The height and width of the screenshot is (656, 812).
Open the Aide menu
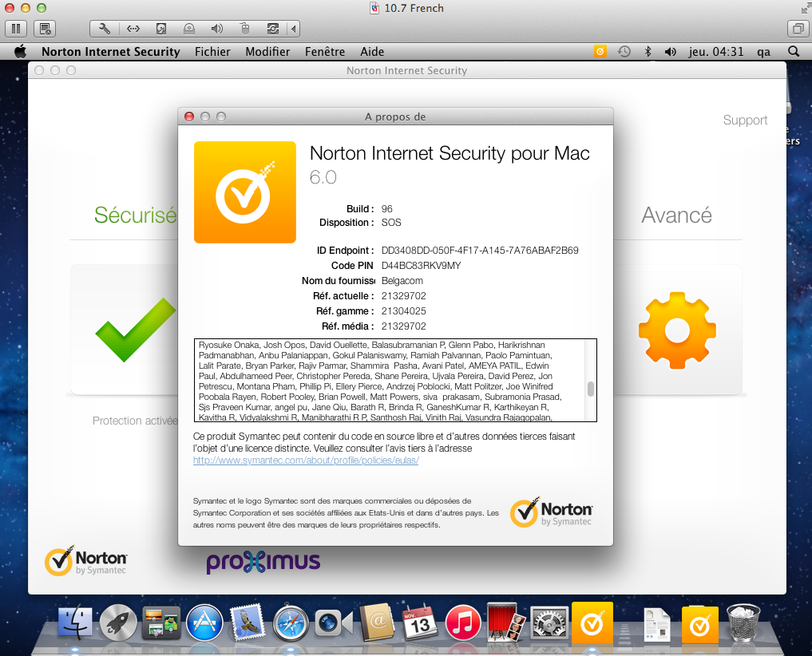click(372, 51)
